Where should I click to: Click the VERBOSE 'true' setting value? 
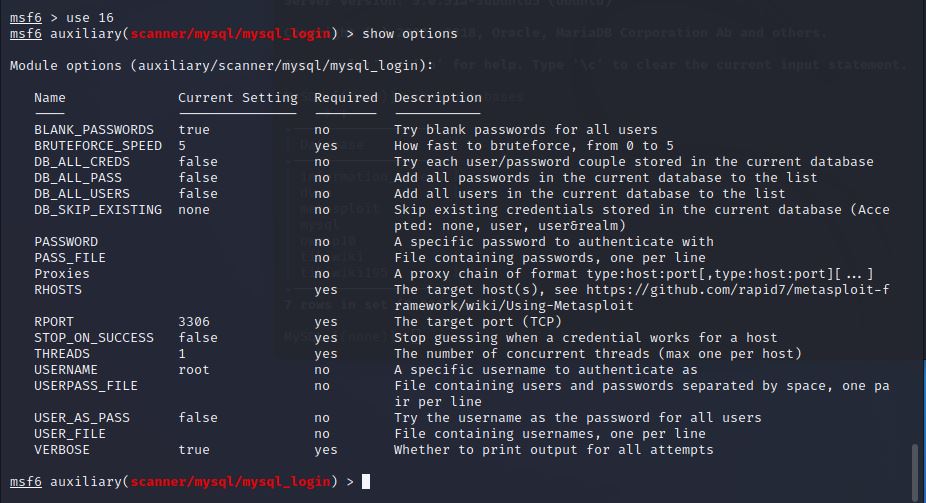[194, 450]
